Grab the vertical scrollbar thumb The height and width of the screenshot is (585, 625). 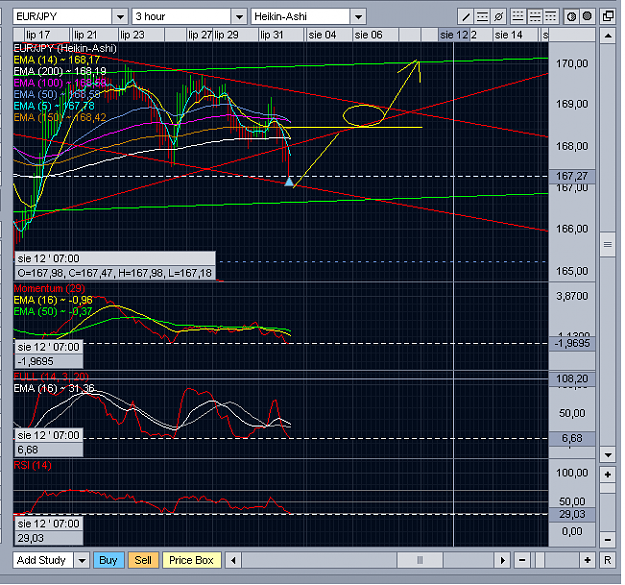coord(608,244)
